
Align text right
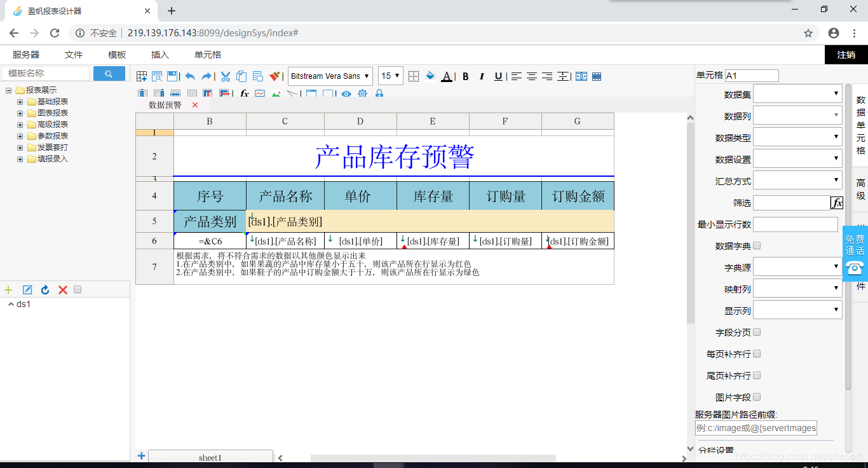546,76
